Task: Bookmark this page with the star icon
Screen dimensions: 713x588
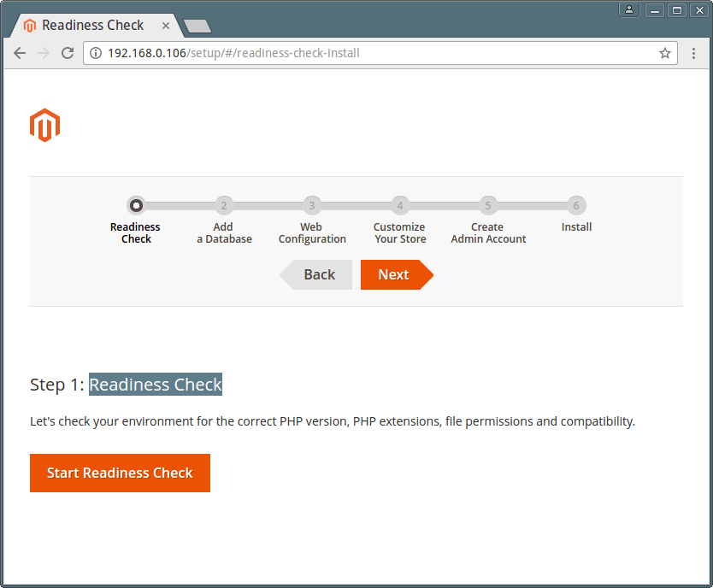Action: tap(665, 53)
